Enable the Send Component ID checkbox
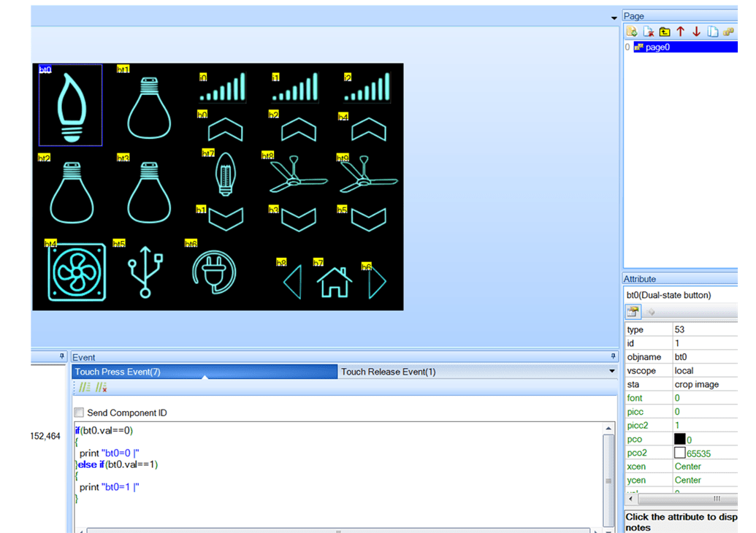Image resolution: width=756 pixels, height=533 pixels. (x=78, y=412)
